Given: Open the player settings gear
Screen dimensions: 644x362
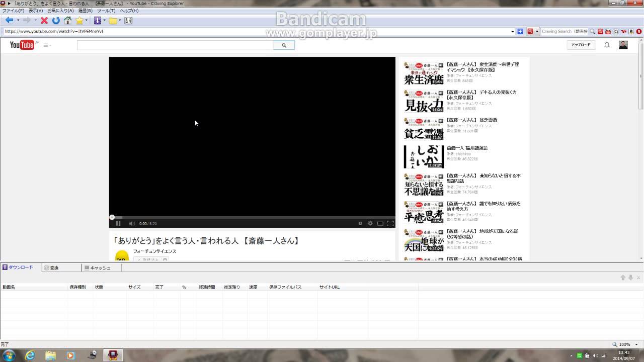Looking at the screenshot, I should 370,223.
